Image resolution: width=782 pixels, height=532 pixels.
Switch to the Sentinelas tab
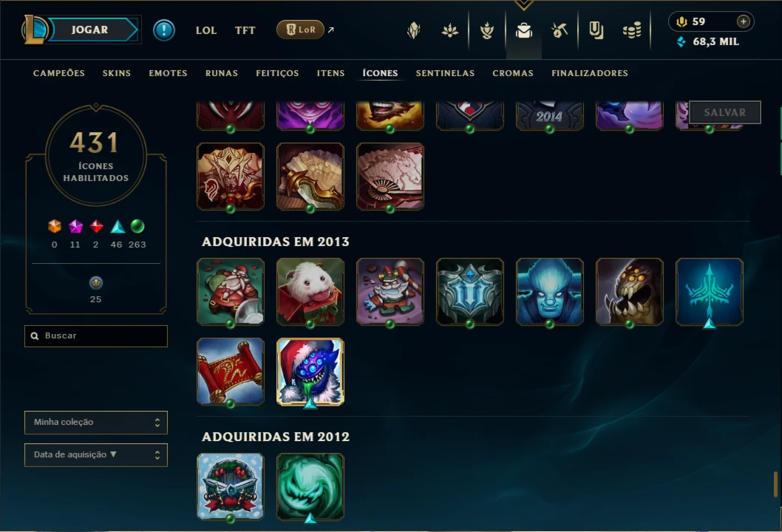point(446,73)
